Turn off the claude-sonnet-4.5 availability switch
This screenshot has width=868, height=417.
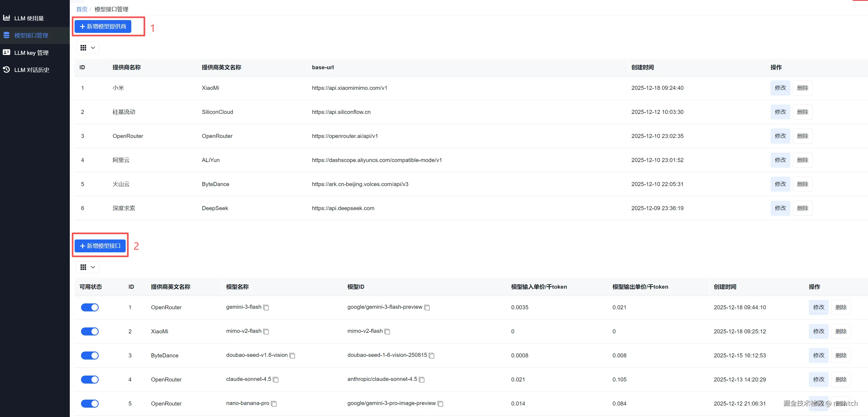coord(90,380)
